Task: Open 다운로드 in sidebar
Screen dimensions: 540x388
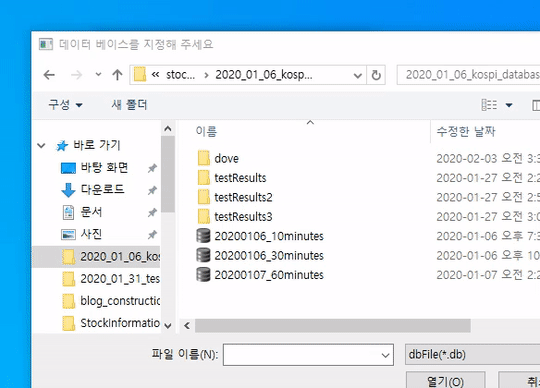Action: click(102, 189)
